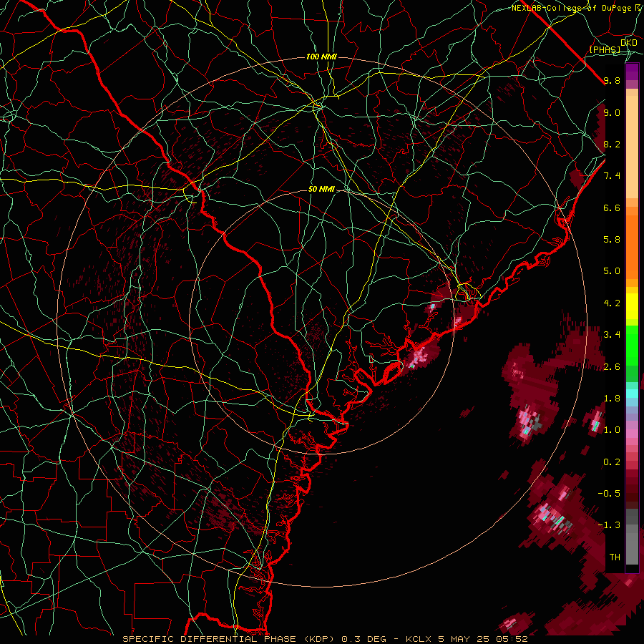Click the 3.4 value on the color scale

[612, 335]
